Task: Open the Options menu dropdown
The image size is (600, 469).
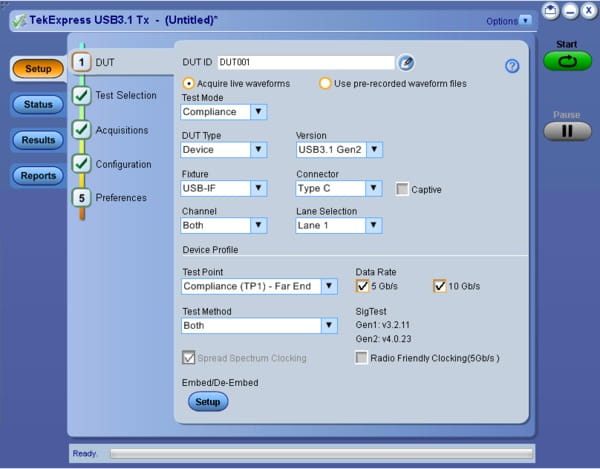Action: [x=526, y=20]
